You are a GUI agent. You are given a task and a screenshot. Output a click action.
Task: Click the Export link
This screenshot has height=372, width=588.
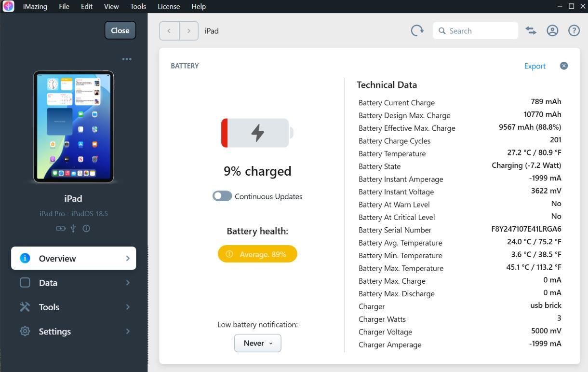(x=535, y=66)
